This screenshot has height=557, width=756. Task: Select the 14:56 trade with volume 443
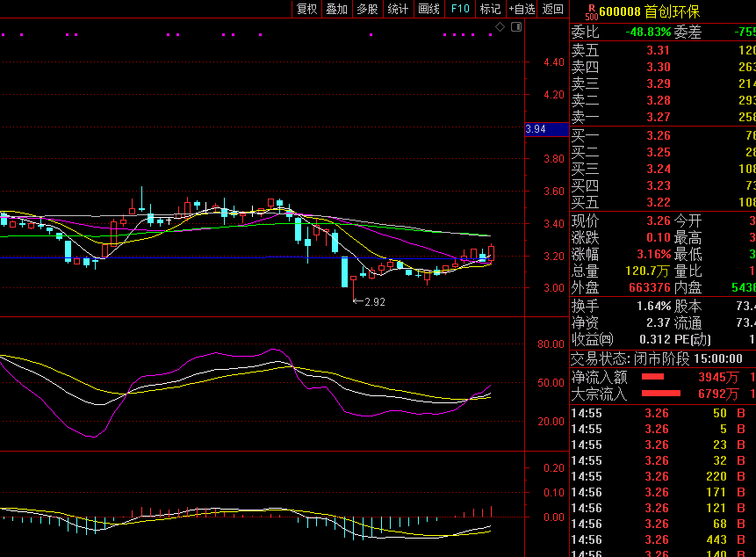pos(663,539)
